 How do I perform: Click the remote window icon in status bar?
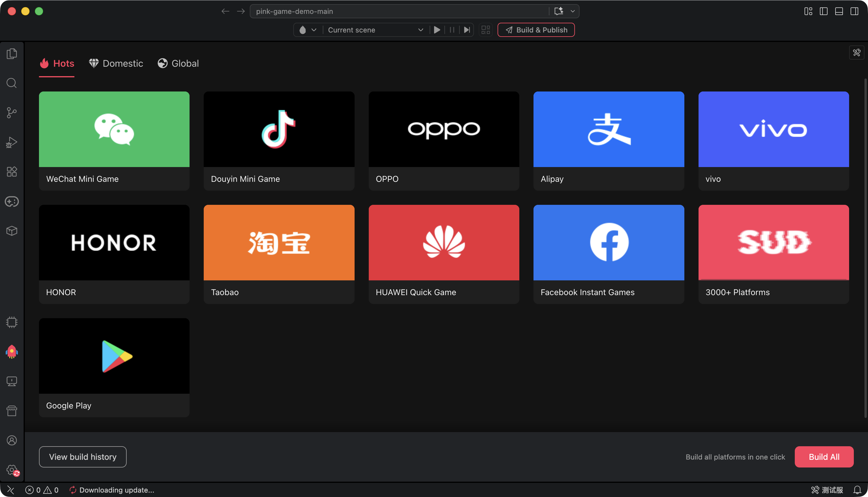click(11, 490)
